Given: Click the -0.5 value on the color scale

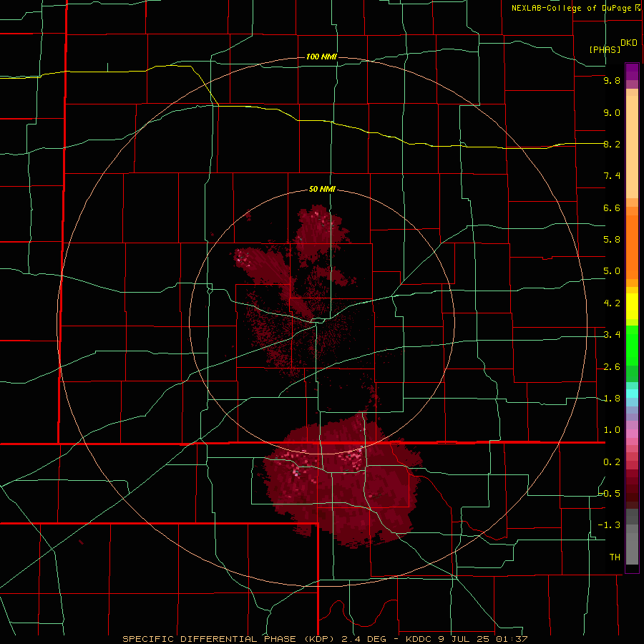Looking at the screenshot, I should pyautogui.click(x=610, y=494).
